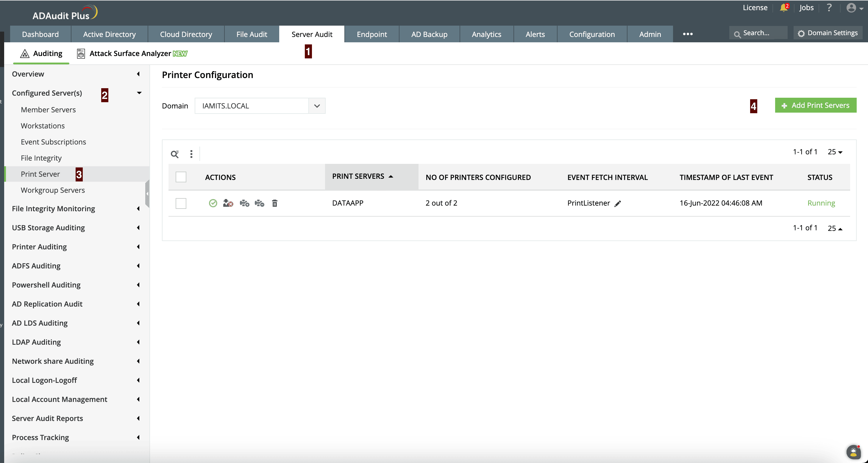Screen dimensions: 868x463
Task: Click the add printer icon for DATAAPP
Action: (244, 203)
